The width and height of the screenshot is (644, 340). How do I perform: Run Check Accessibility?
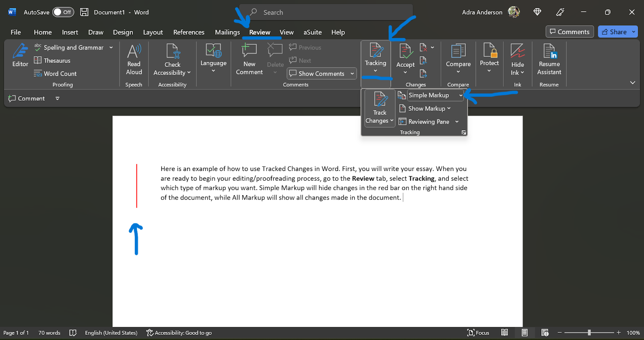[172, 60]
